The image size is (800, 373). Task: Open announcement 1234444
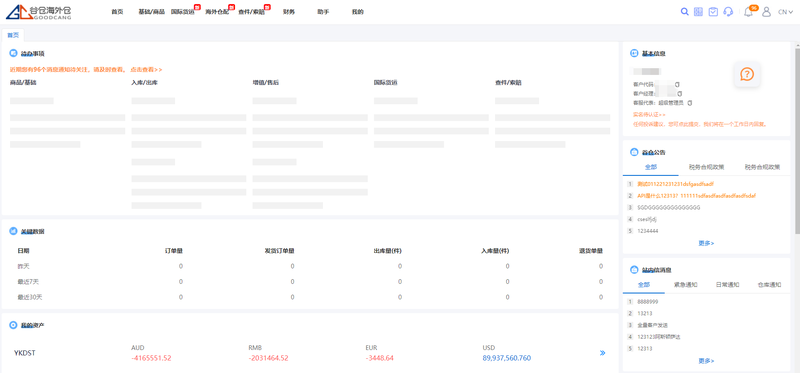[647, 231]
